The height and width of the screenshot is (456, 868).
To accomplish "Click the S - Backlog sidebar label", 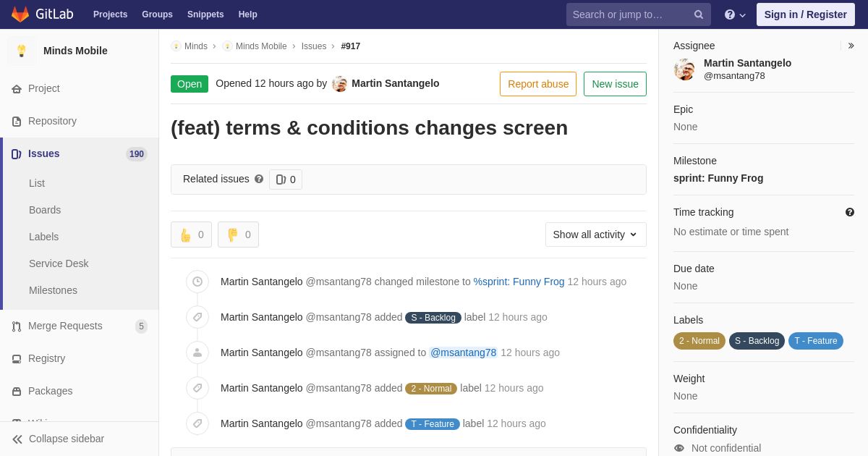I will [x=757, y=341].
